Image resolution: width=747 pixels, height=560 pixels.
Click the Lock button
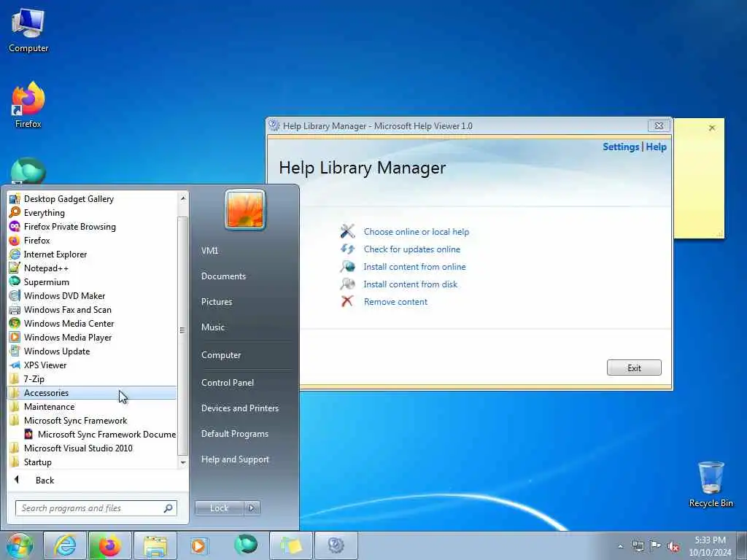pyautogui.click(x=219, y=508)
